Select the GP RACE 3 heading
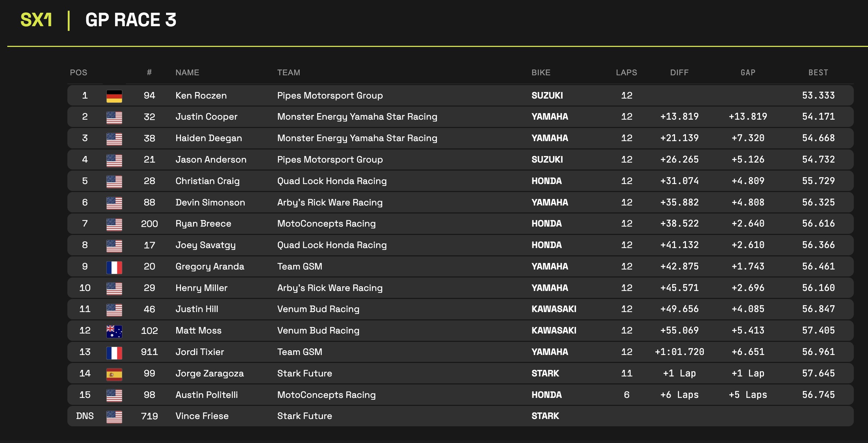 [x=131, y=20]
